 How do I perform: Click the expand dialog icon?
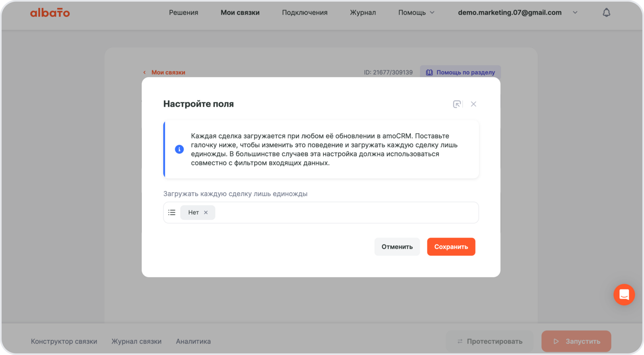457,104
